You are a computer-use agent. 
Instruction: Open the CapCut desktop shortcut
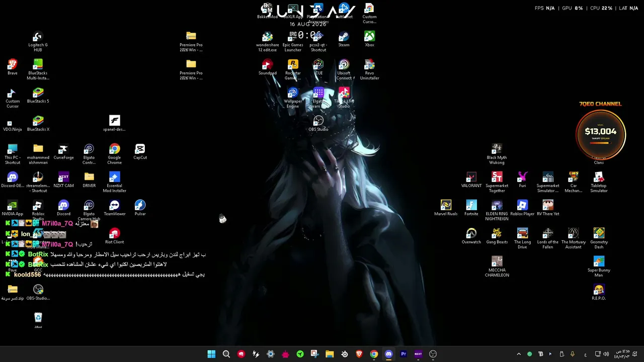pyautogui.click(x=140, y=152)
